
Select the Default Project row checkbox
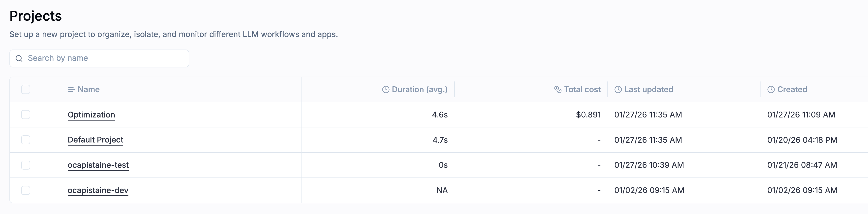click(x=26, y=140)
